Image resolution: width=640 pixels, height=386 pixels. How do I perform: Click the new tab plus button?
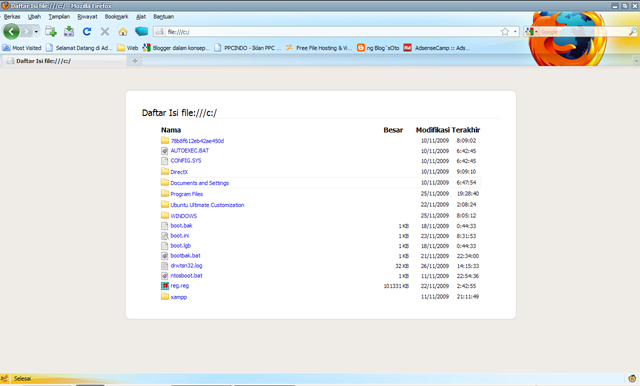coord(135,61)
